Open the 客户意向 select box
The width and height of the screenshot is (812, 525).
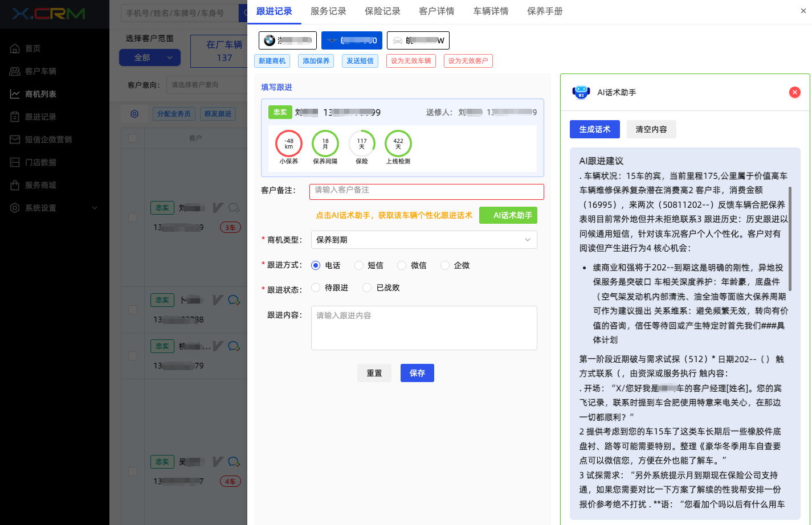click(207, 85)
